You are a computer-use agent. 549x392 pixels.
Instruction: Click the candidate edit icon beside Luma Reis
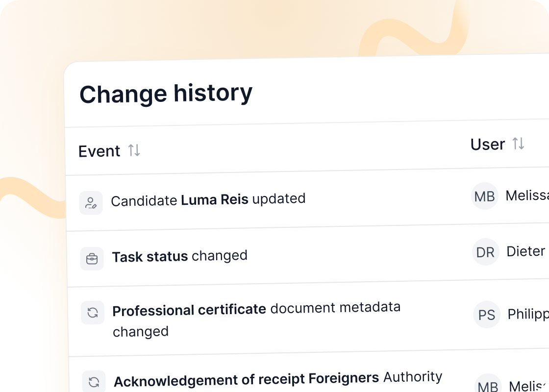pyautogui.click(x=91, y=203)
